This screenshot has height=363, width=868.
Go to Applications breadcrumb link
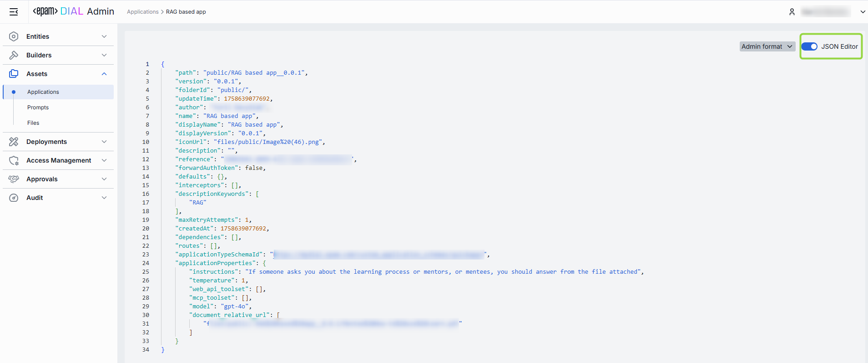point(142,12)
